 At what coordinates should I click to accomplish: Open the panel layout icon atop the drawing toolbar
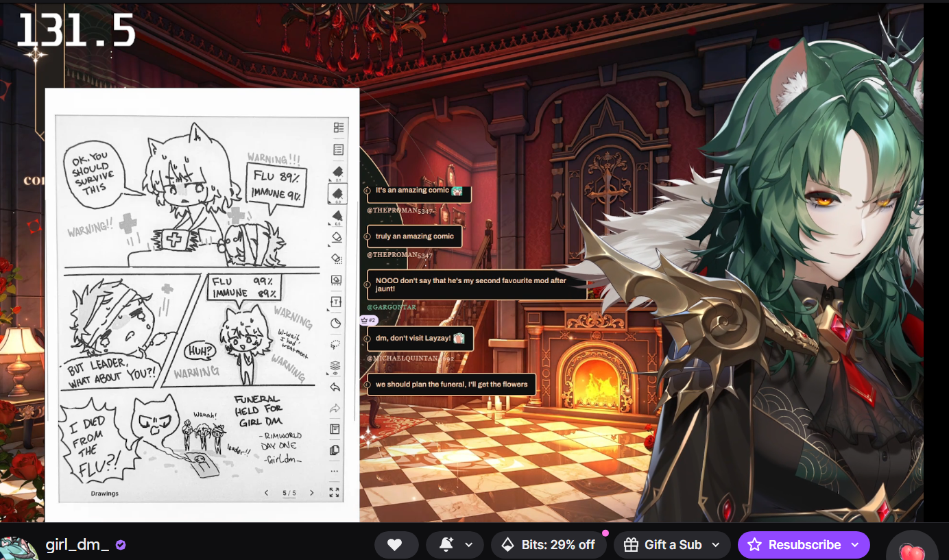[337, 127]
